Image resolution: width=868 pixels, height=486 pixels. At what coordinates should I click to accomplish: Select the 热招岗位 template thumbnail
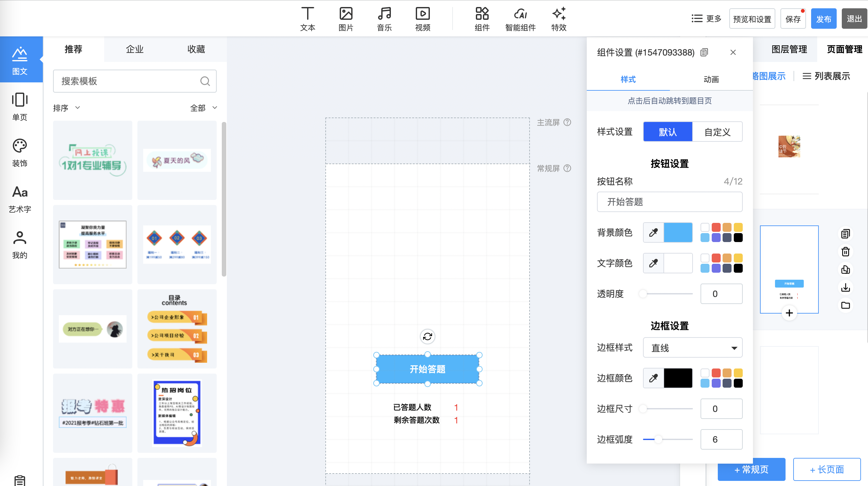point(177,413)
